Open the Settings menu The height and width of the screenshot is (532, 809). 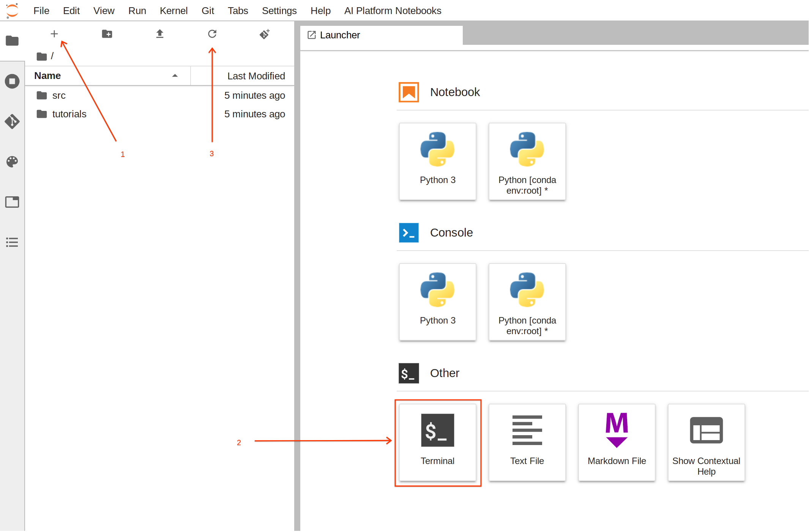coord(279,11)
